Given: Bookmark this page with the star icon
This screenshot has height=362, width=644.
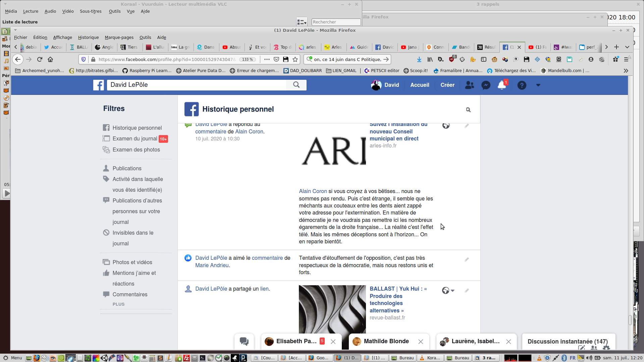Looking at the screenshot, I should tap(295, 59).
